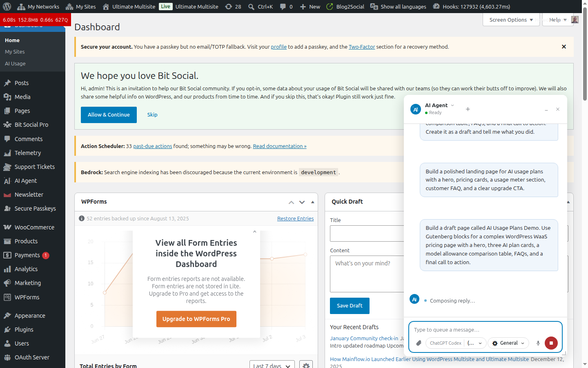Skip the Bit Social opt-in
The height and width of the screenshot is (368, 588).
(152, 115)
